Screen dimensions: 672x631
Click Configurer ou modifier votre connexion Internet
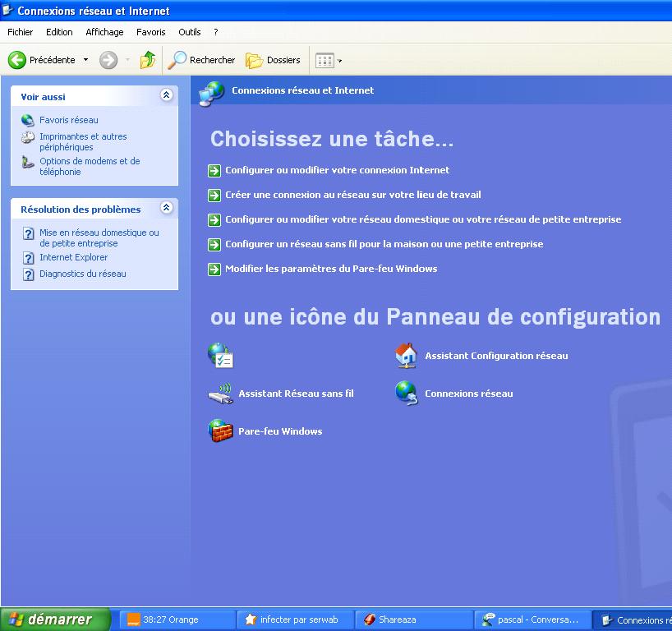coord(337,170)
